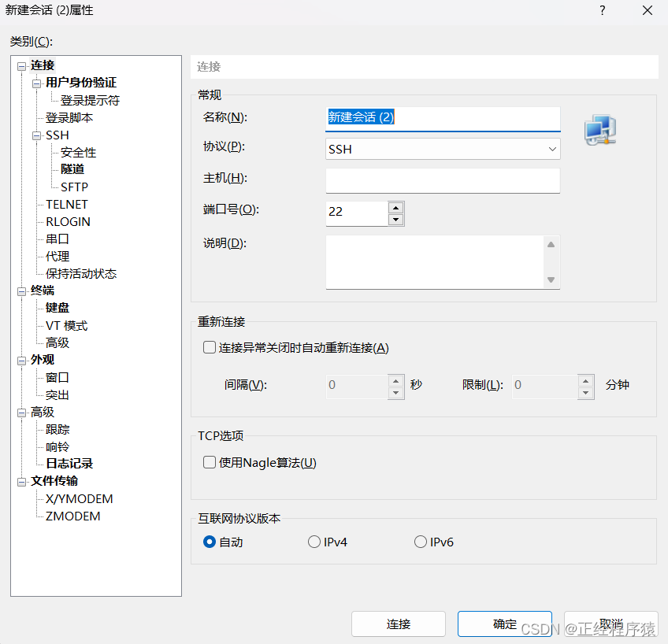Select 保持活动状态 in the tree
This screenshot has height=644, width=668.
click(x=81, y=274)
